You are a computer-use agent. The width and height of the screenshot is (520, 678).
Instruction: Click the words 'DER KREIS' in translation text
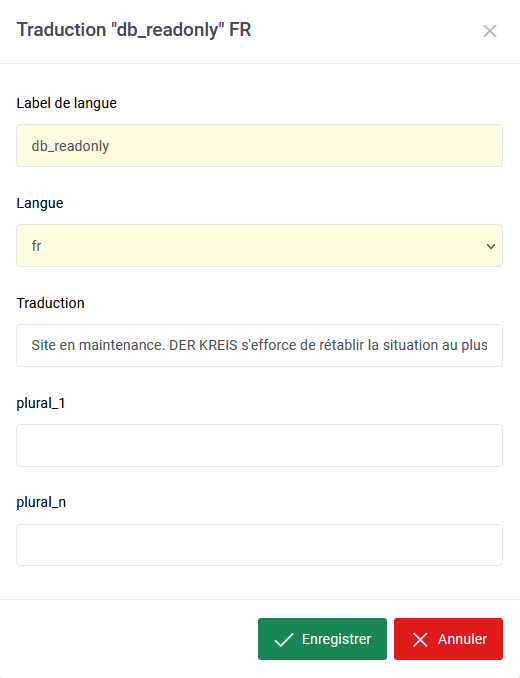pyautogui.click(x=203, y=345)
